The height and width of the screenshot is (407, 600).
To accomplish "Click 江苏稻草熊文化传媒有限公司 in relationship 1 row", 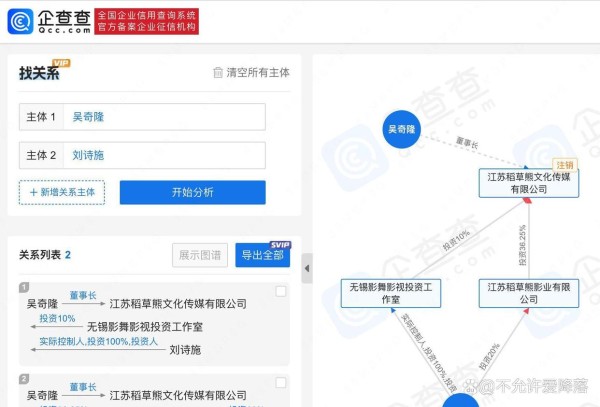I will (x=178, y=304).
